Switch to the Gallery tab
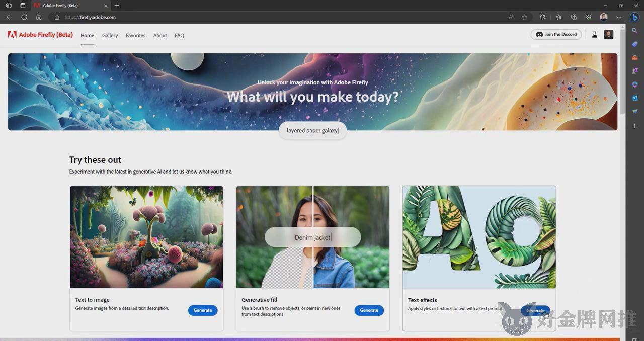Screen dimensions: 644x341 pyautogui.click(x=110, y=35)
